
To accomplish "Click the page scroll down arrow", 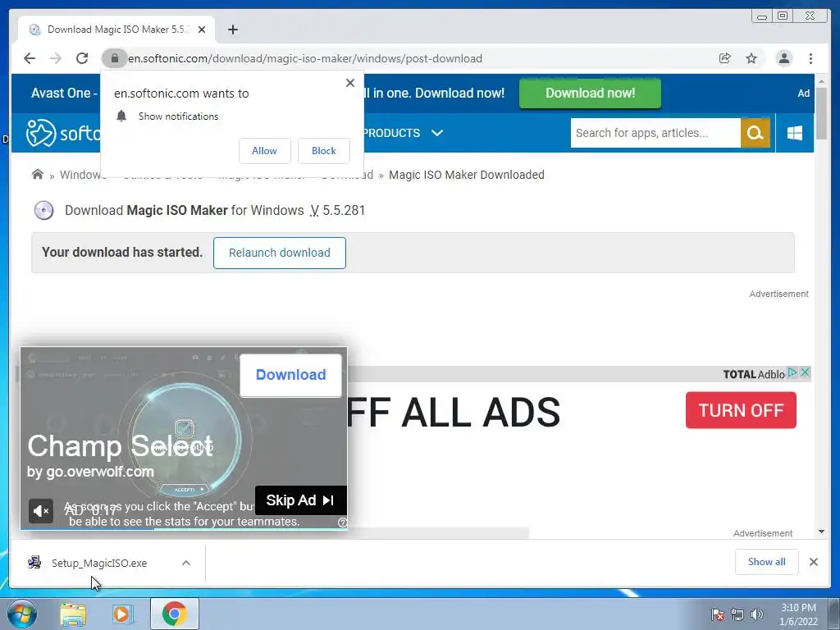I will point(821,532).
